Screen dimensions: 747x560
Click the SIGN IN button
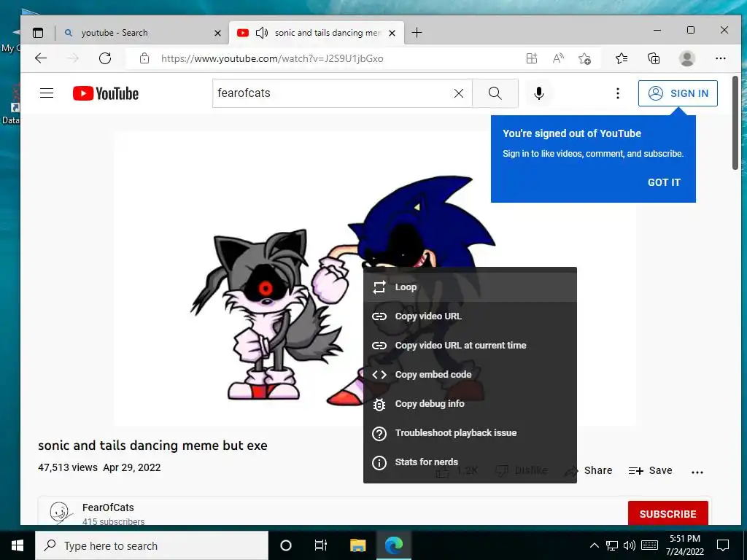678,93
